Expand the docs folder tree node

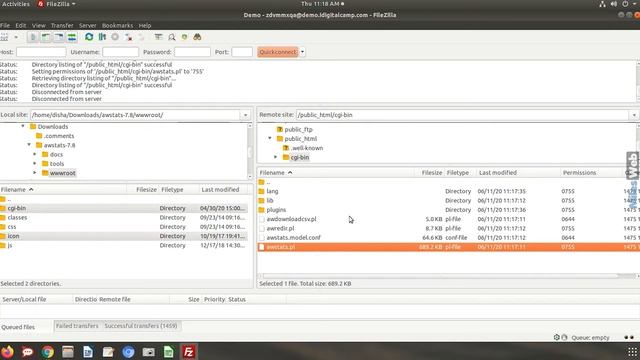35,154
